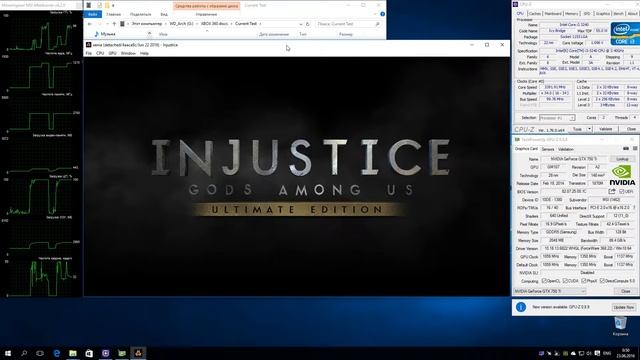Click the Tools button in CPU-Z
This screenshot has height=360, width=640.
(x=577, y=129)
